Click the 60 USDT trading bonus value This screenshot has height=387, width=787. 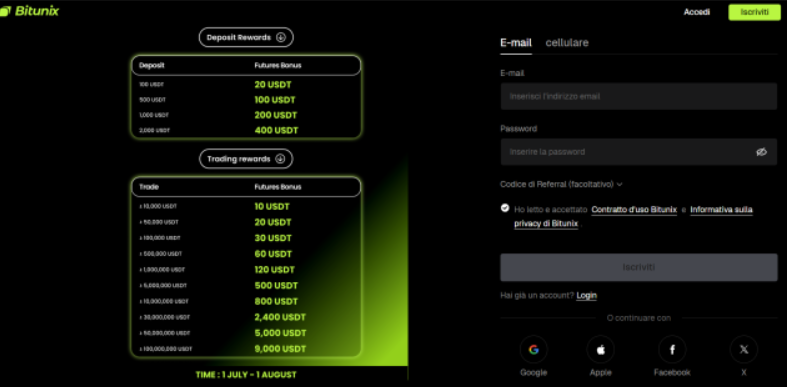273,254
